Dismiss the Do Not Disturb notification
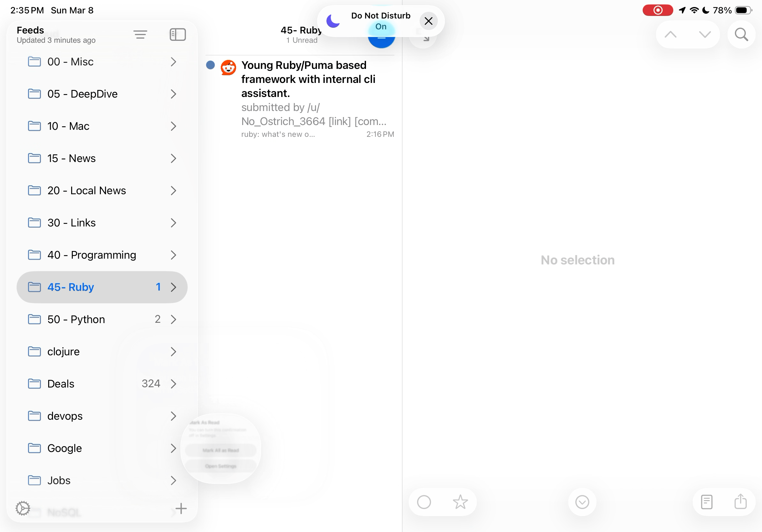The image size is (762, 532). point(428,21)
